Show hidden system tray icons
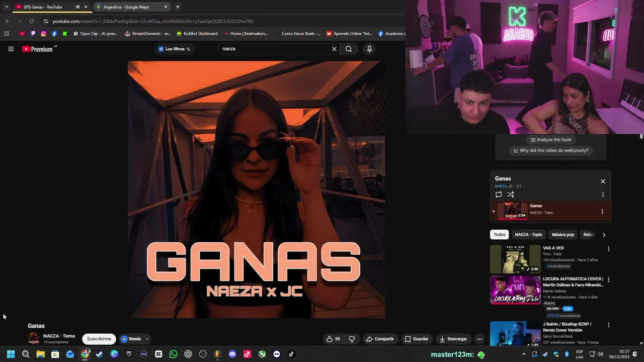 (x=524, y=354)
